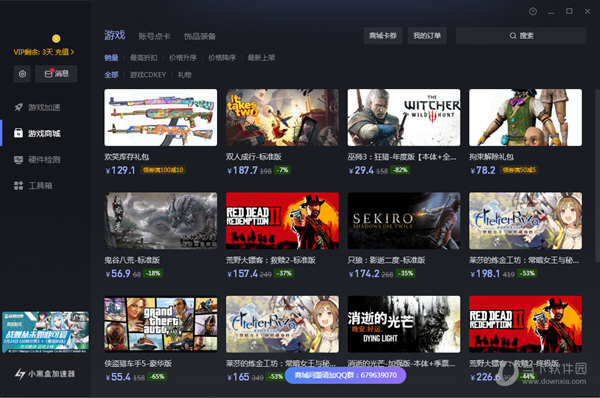Viewport: 600px width, 398px height.
Task: Open the 消息 messages button
Action: coord(56,74)
